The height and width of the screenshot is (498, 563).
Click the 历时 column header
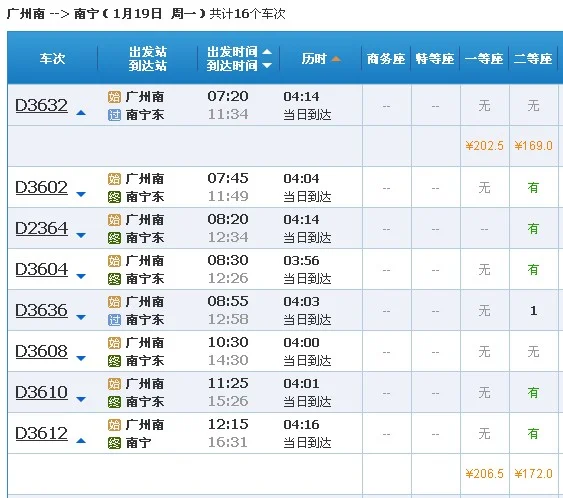tap(314, 59)
